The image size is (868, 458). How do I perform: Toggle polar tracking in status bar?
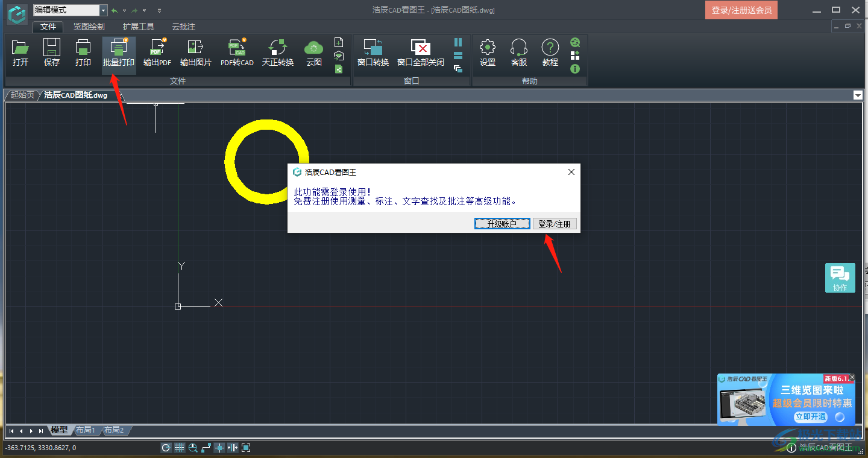click(166, 448)
